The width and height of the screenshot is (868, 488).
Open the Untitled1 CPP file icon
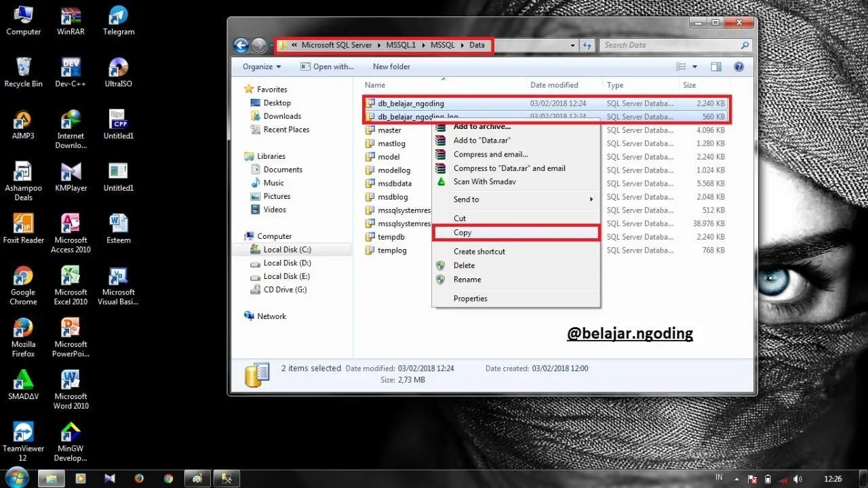click(119, 124)
